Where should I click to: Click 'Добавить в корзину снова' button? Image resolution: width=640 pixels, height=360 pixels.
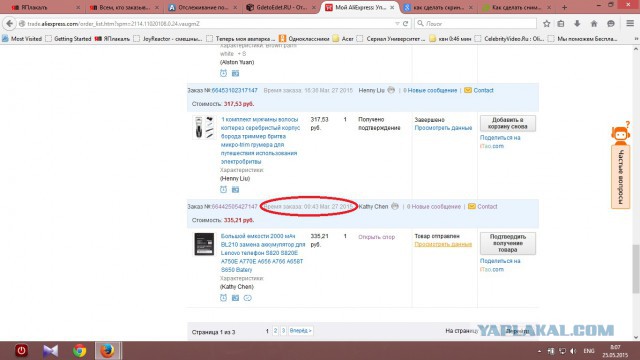click(x=507, y=123)
